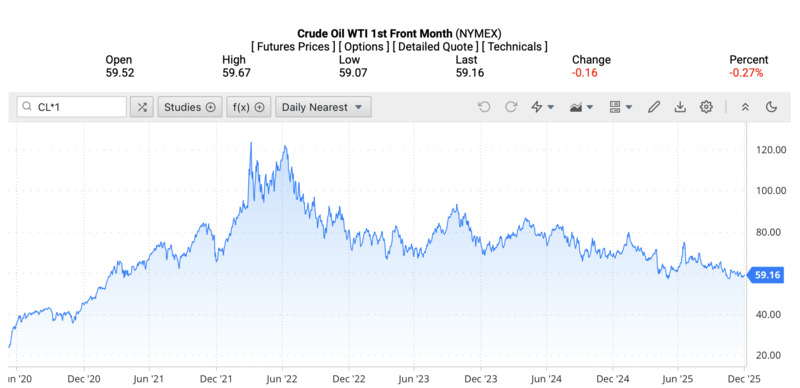Click the 59.16 current price tag on axis
The image size is (800, 388).
click(765, 276)
